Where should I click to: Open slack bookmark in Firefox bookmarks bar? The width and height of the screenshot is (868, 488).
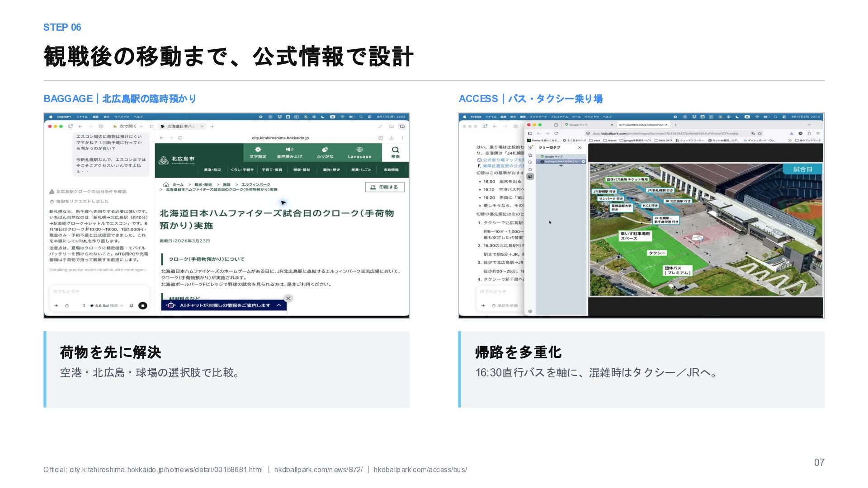(x=595, y=141)
